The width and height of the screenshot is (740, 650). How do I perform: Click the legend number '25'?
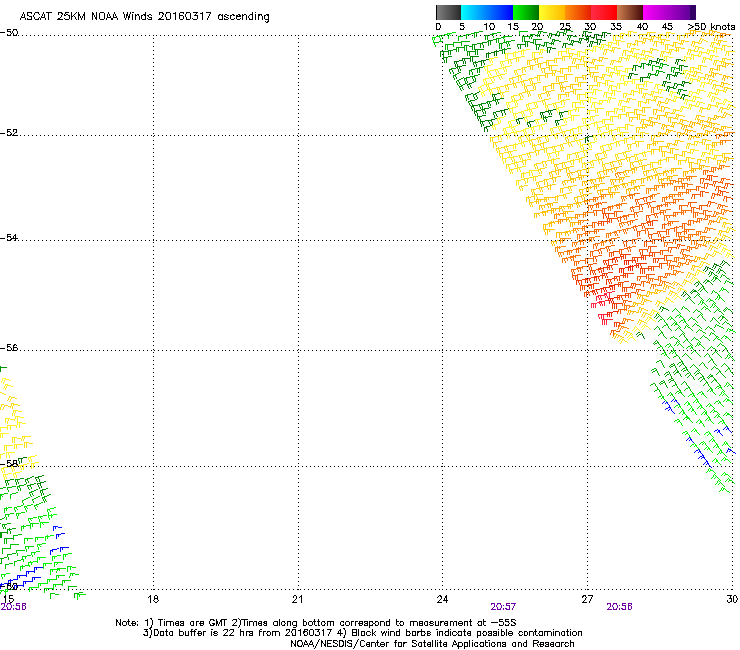click(x=565, y=27)
